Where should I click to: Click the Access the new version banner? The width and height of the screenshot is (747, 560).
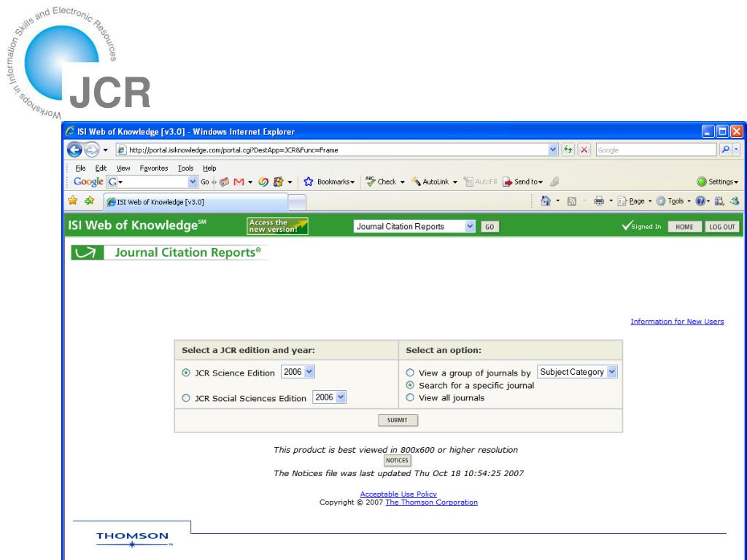point(277,226)
